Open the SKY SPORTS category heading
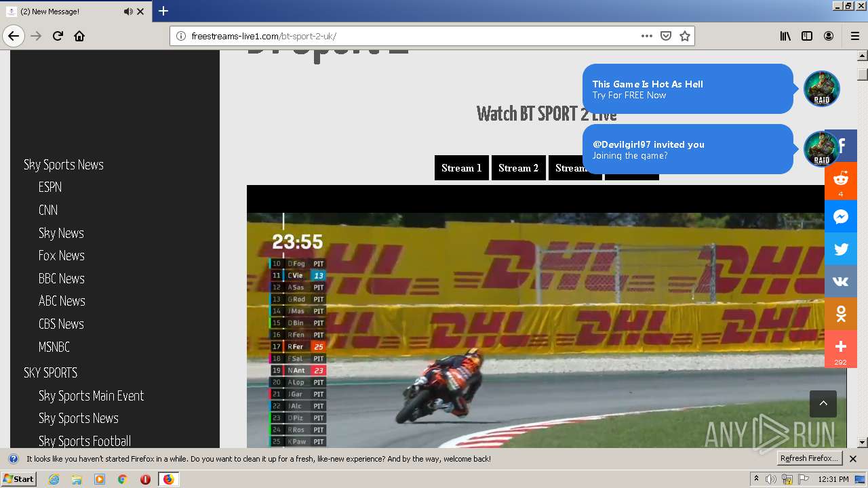Viewport: 868px width, 488px height. point(51,373)
